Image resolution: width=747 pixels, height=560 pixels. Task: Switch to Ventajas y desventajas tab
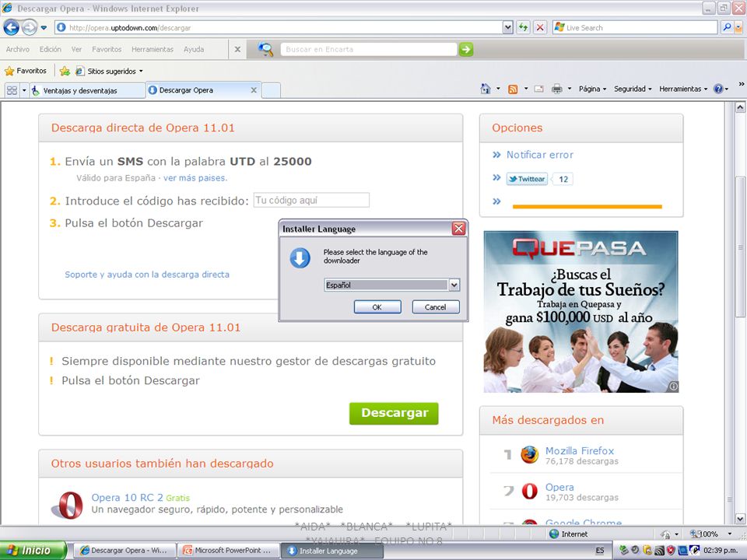[88, 90]
